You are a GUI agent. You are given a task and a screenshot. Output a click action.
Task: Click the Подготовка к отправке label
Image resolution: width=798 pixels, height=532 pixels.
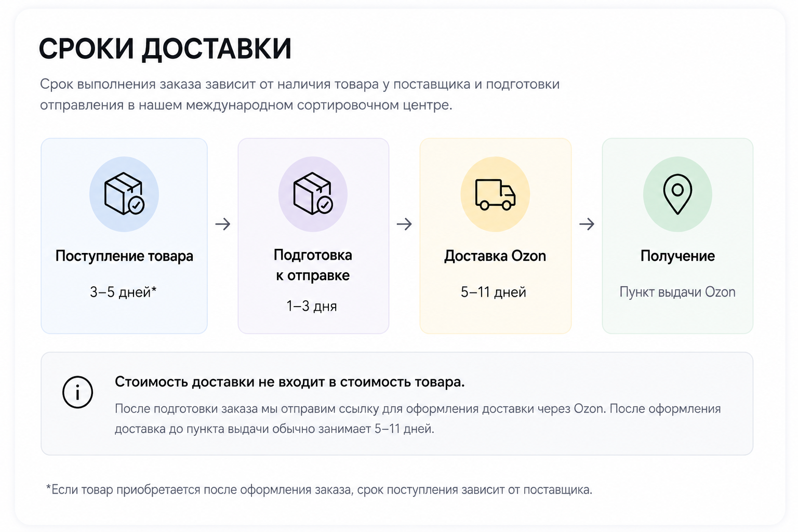point(313,265)
